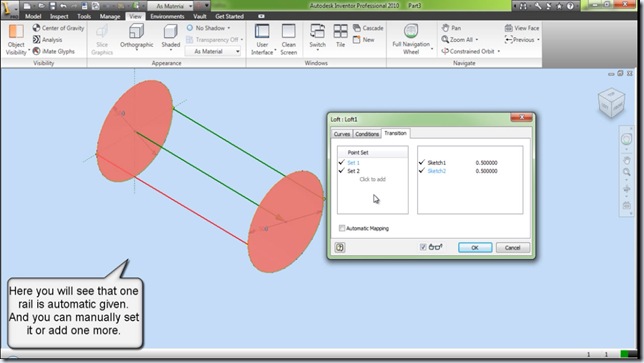Click Loft dialog help icon

340,247
